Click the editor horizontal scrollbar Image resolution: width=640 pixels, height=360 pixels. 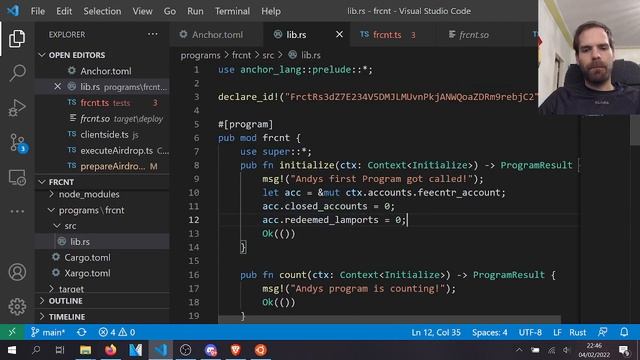[x=389, y=319]
